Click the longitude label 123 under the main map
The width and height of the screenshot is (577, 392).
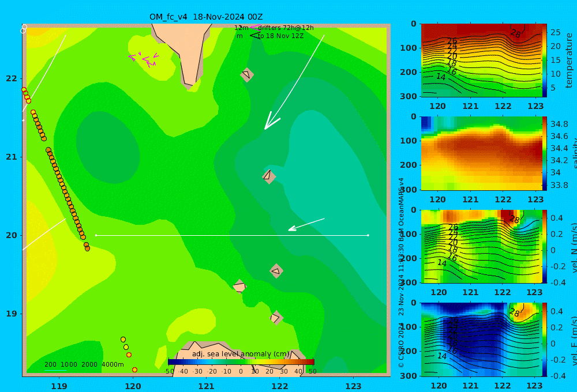tap(354, 386)
